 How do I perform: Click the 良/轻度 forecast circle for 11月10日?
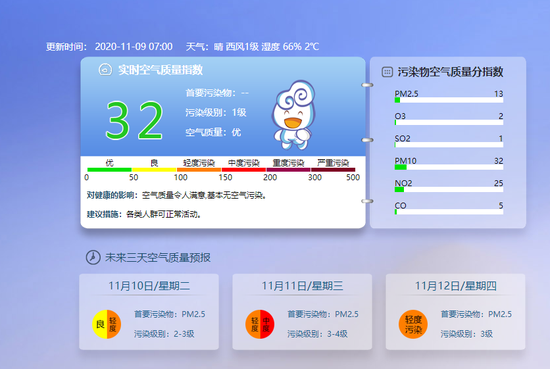(x=107, y=324)
